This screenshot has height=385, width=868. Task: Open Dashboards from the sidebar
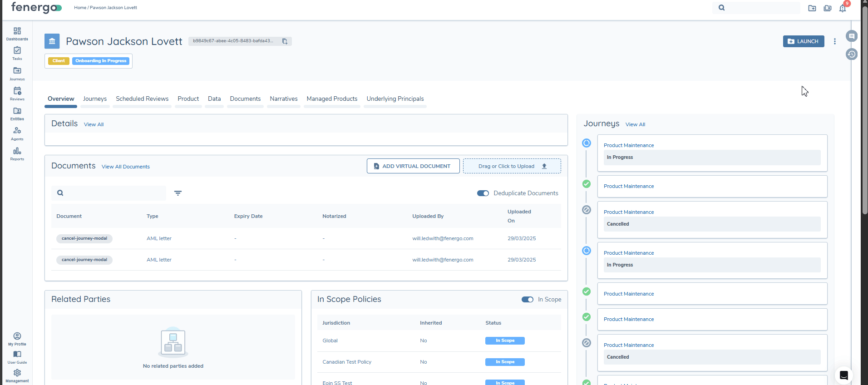tap(17, 33)
